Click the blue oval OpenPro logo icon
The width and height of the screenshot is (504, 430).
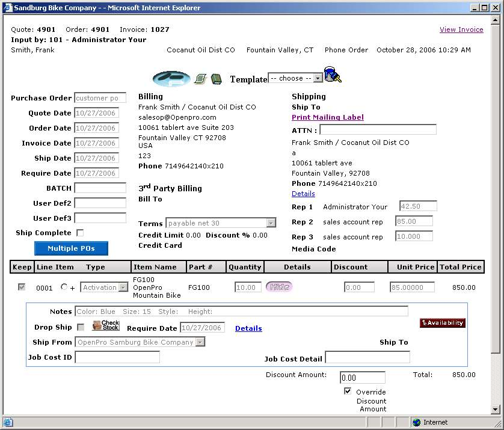click(171, 79)
